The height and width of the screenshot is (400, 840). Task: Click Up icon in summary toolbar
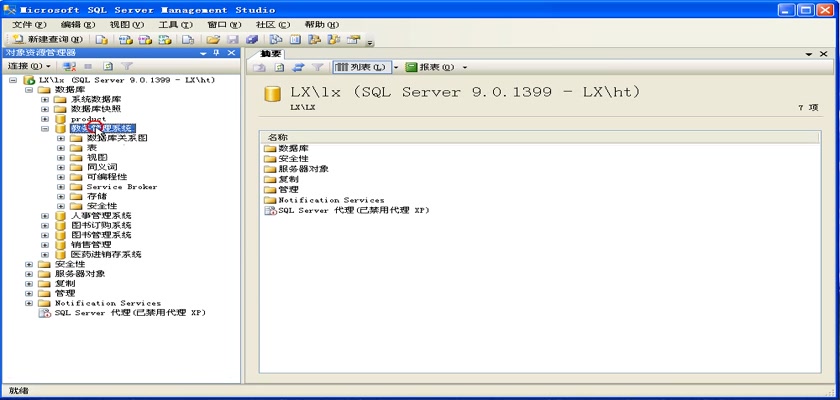pos(259,67)
